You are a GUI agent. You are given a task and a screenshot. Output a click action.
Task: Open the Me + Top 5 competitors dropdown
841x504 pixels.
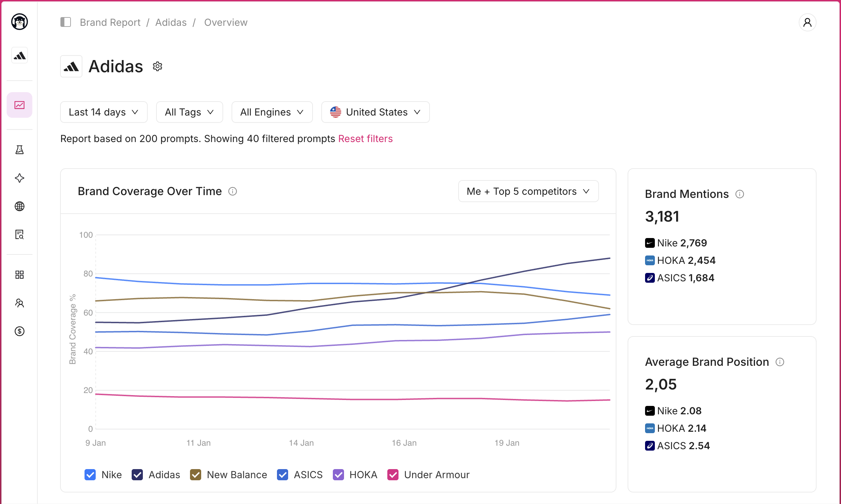click(x=528, y=191)
